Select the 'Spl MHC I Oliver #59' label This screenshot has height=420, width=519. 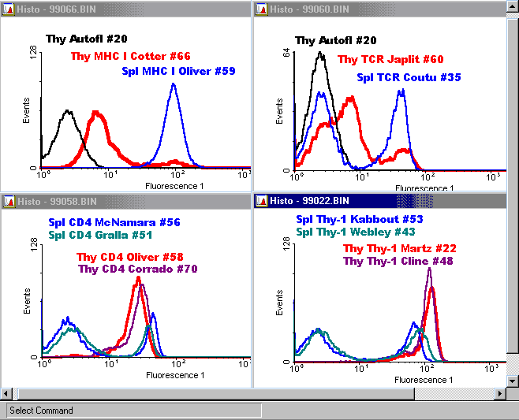point(178,71)
